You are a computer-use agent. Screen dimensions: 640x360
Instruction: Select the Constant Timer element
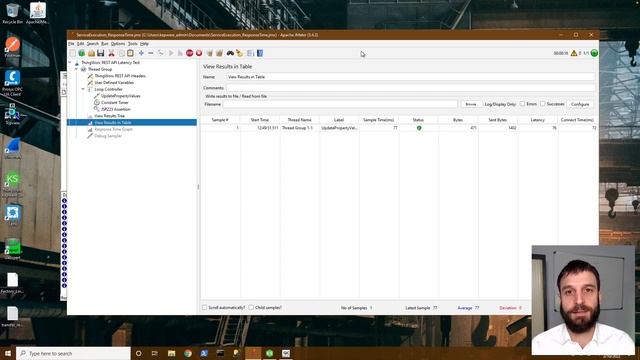pos(114,102)
